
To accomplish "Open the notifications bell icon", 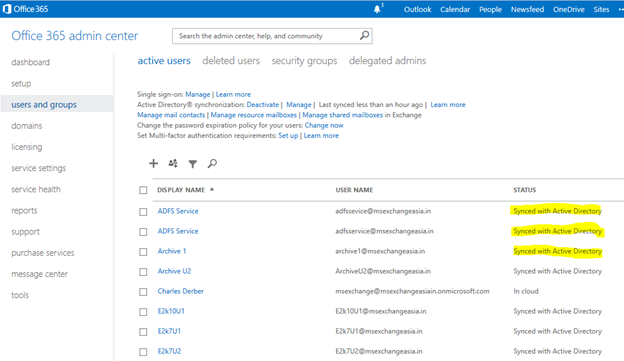I will (x=377, y=9).
